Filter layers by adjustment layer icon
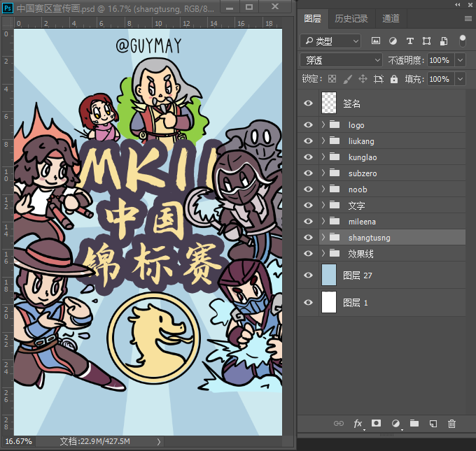Image resolution: width=476 pixels, height=451 pixels. 393,41
